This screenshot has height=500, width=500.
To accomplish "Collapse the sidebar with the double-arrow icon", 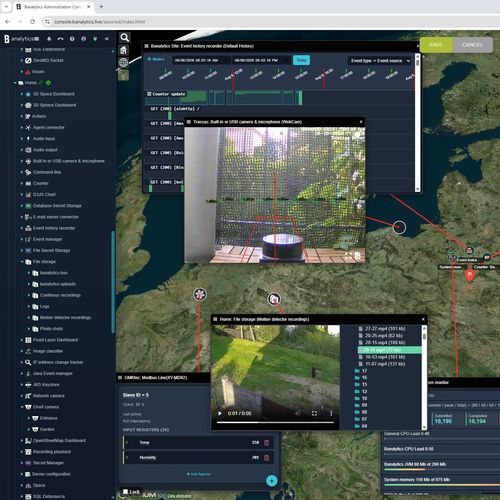I will point(107,39).
